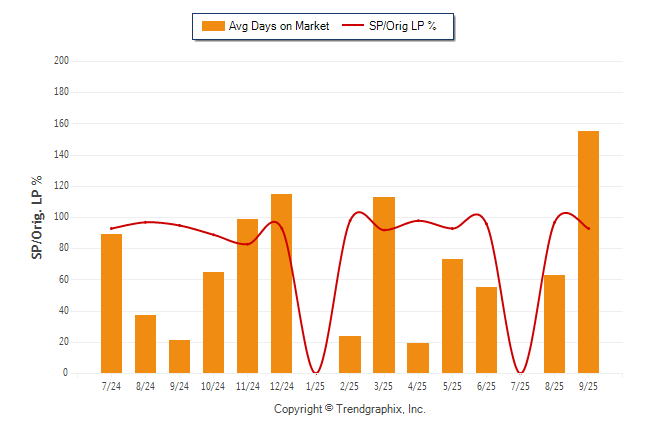Image resolution: width=646 pixels, height=434 pixels.
Task: Click the red line's low point at 1/25
Action: (316, 372)
